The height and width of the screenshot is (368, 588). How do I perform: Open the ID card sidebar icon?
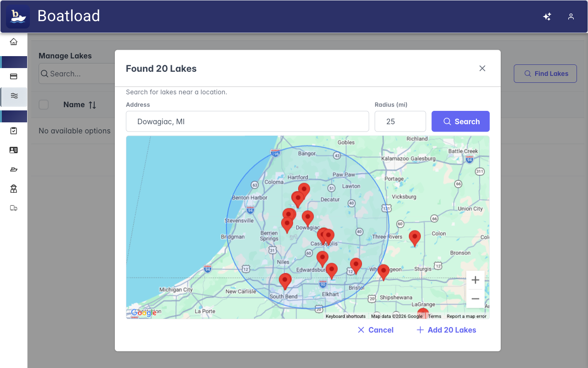[x=14, y=150]
